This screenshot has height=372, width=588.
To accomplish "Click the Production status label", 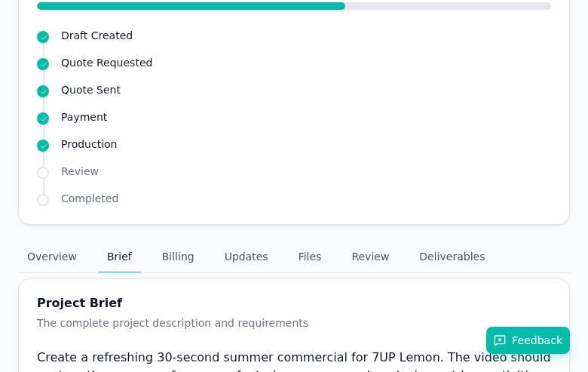I will pos(89,144).
